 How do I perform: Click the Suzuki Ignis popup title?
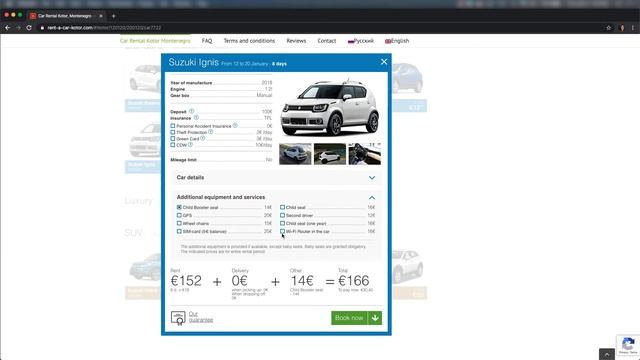click(x=193, y=62)
